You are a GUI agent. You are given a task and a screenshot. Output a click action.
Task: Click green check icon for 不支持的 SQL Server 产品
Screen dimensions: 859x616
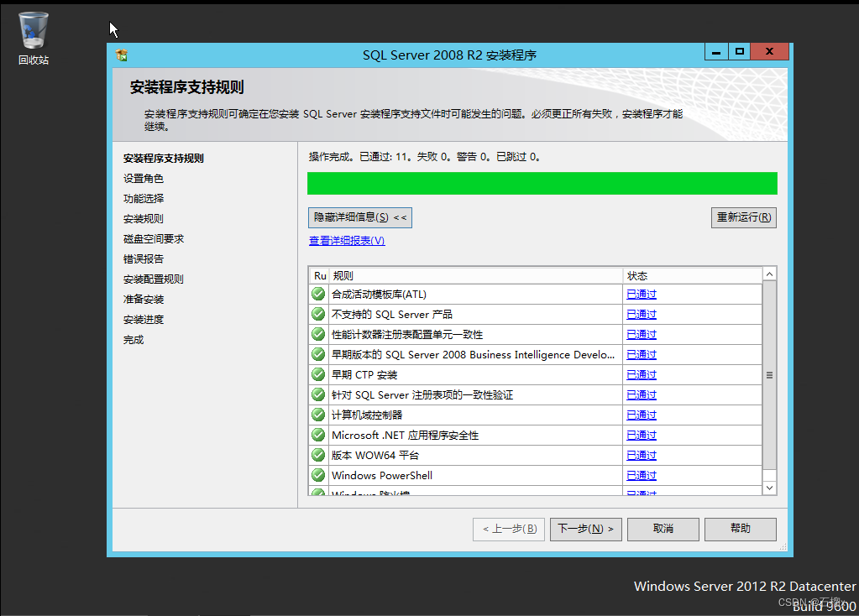pyautogui.click(x=318, y=315)
